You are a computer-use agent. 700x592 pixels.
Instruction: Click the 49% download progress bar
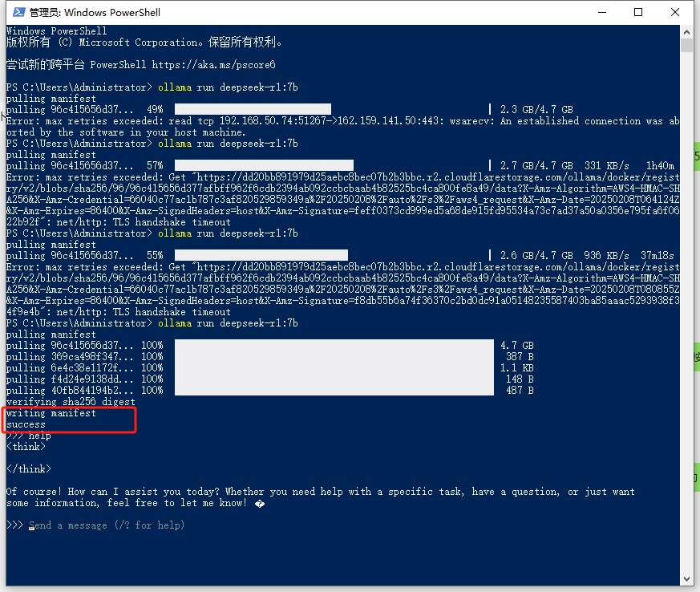click(x=253, y=109)
